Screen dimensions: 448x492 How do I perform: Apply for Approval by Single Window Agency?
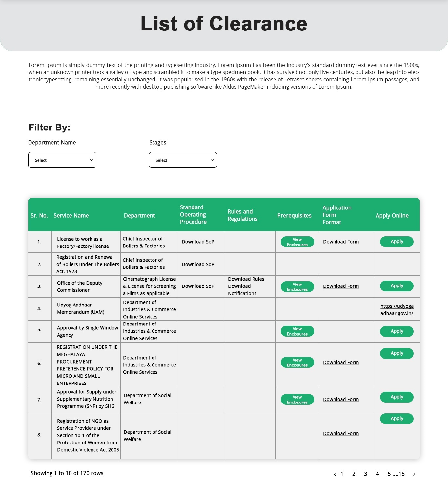397,331
